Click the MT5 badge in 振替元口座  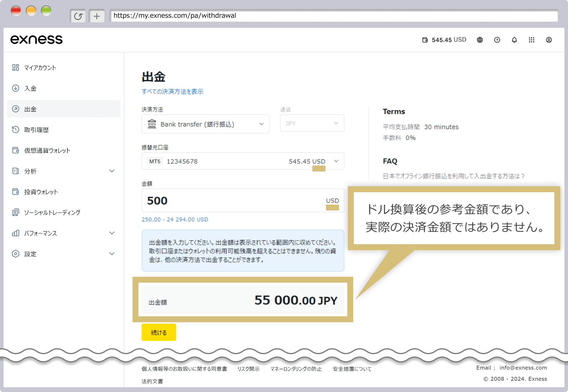pyautogui.click(x=155, y=161)
